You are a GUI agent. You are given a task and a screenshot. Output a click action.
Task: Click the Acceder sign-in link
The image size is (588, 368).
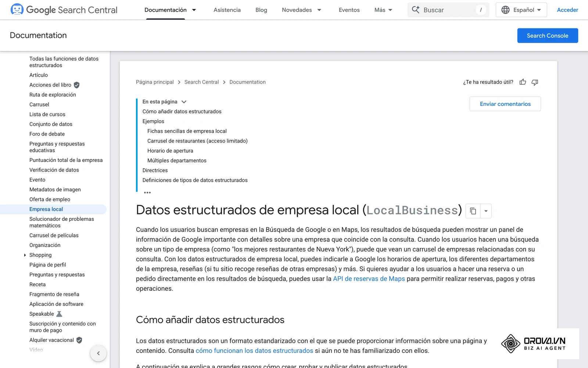(x=567, y=10)
